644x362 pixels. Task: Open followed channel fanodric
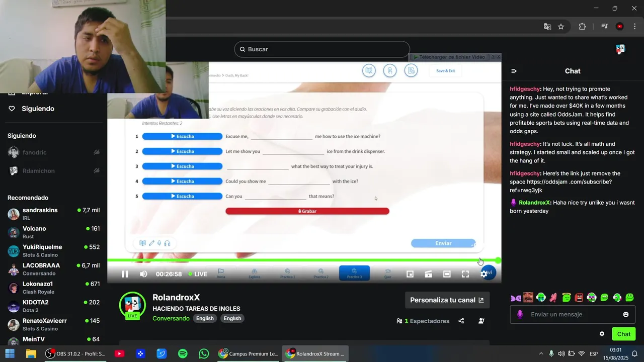[x=53, y=152]
